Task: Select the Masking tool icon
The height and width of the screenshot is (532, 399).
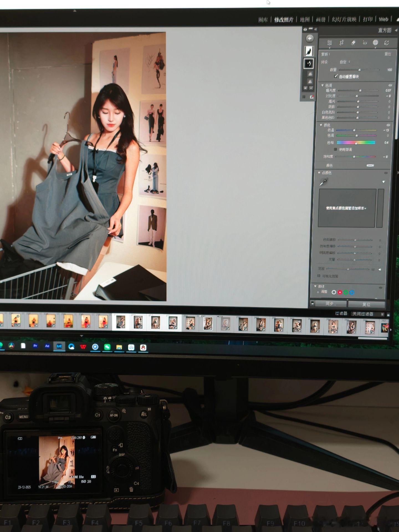Action: click(x=375, y=42)
